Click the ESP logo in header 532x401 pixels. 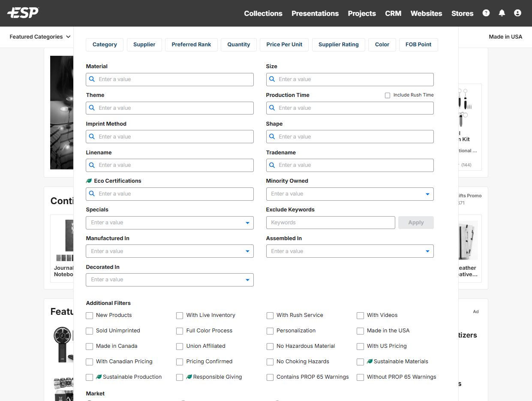pyautogui.click(x=23, y=13)
